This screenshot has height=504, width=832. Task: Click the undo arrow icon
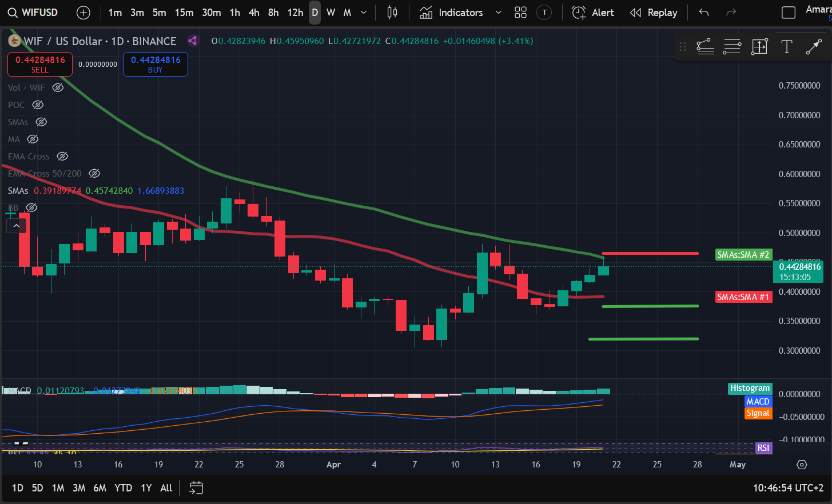[x=704, y=13]
